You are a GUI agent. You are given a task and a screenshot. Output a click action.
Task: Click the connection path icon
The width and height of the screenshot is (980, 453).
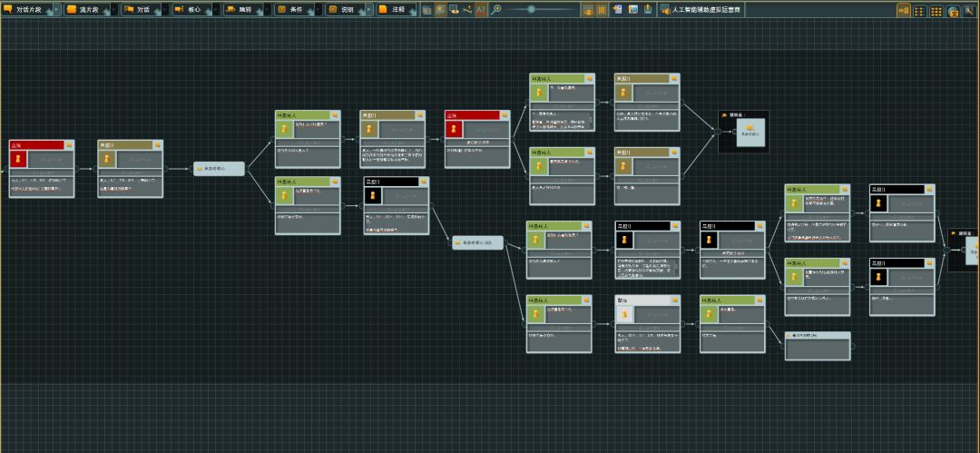(x=467, y=10)
